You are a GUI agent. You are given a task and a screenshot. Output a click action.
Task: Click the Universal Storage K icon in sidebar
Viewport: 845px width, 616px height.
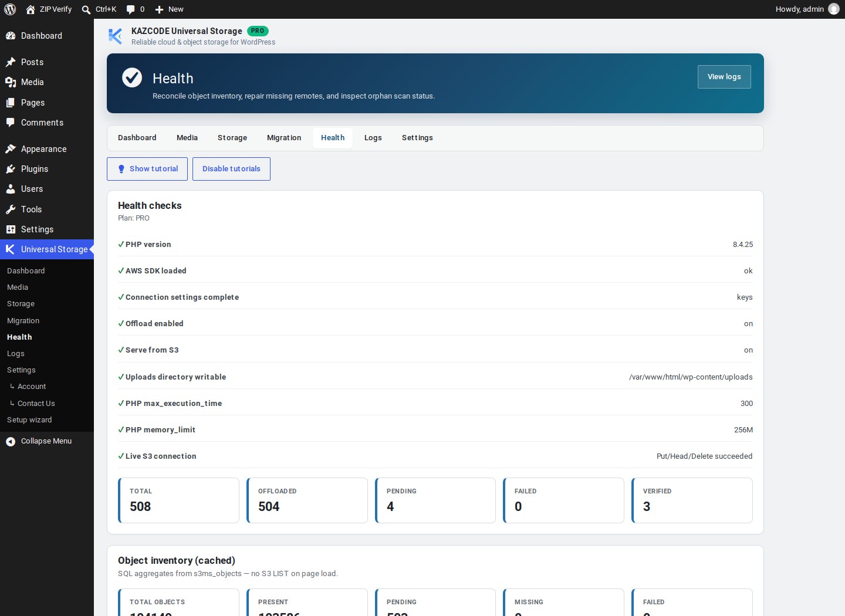pos(11,249)
